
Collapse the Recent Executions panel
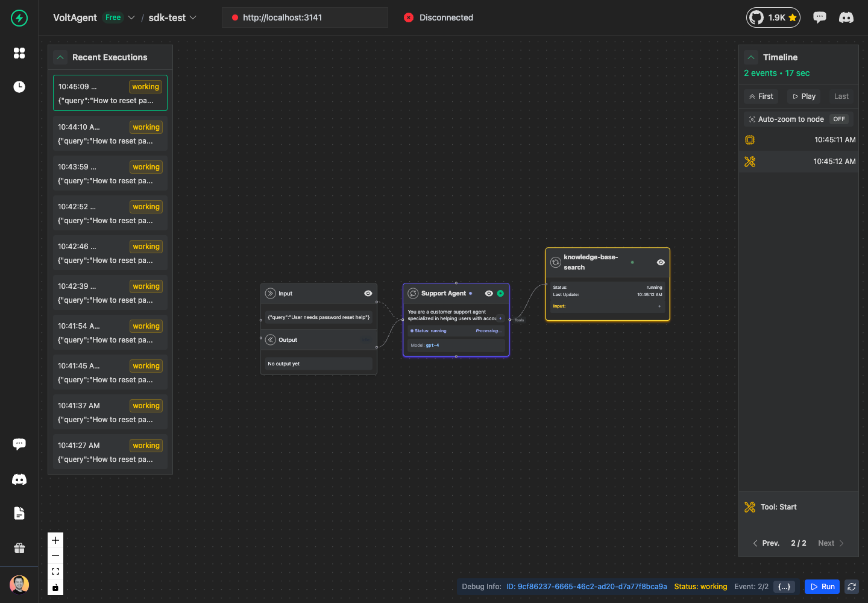click(x=60, y=57)
